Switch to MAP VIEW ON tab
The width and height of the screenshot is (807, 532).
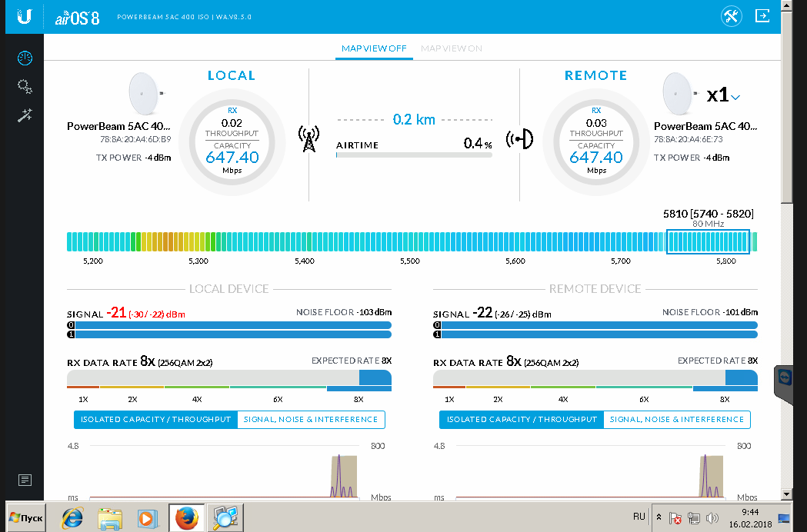(x=452, y=48)
